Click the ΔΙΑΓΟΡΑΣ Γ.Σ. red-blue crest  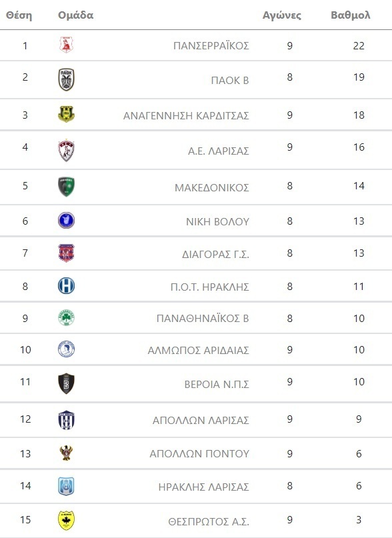point(66,253)
